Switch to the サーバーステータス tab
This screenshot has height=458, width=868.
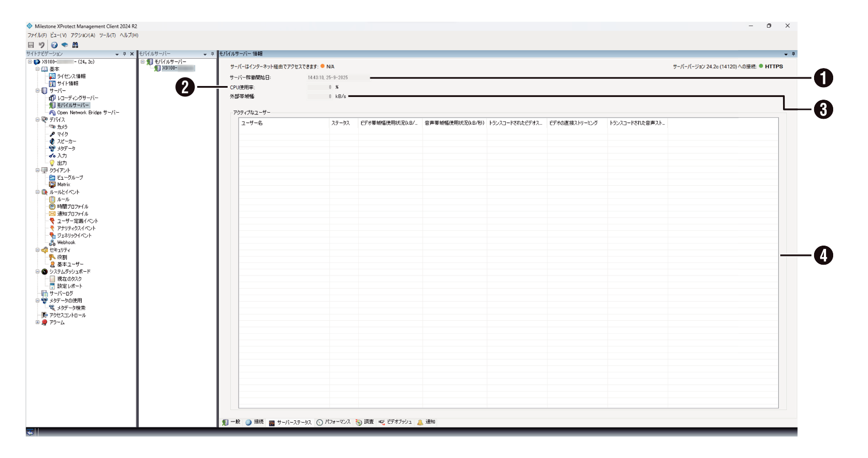(x=290, y=423)
